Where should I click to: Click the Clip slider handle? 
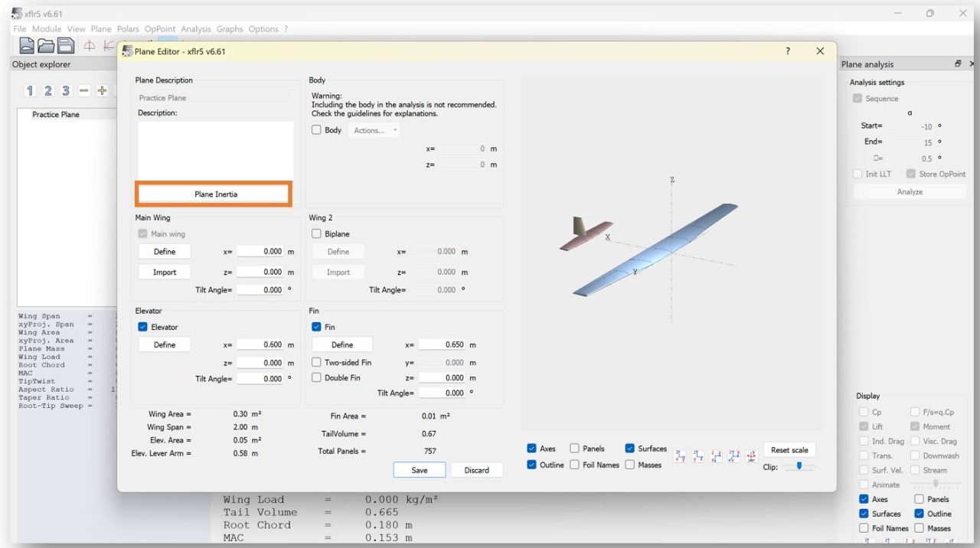click(x=799, y=465)
